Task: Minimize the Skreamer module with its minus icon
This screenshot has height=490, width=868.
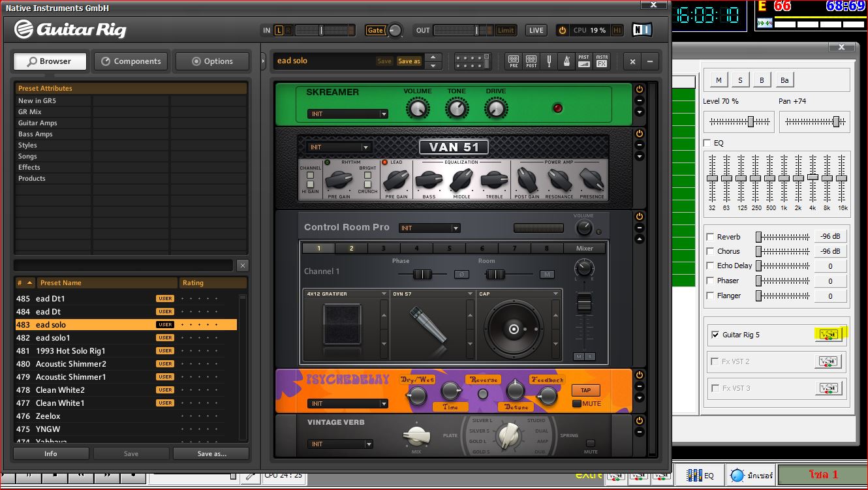Action: pyautogui.click(x=640, y=101)
